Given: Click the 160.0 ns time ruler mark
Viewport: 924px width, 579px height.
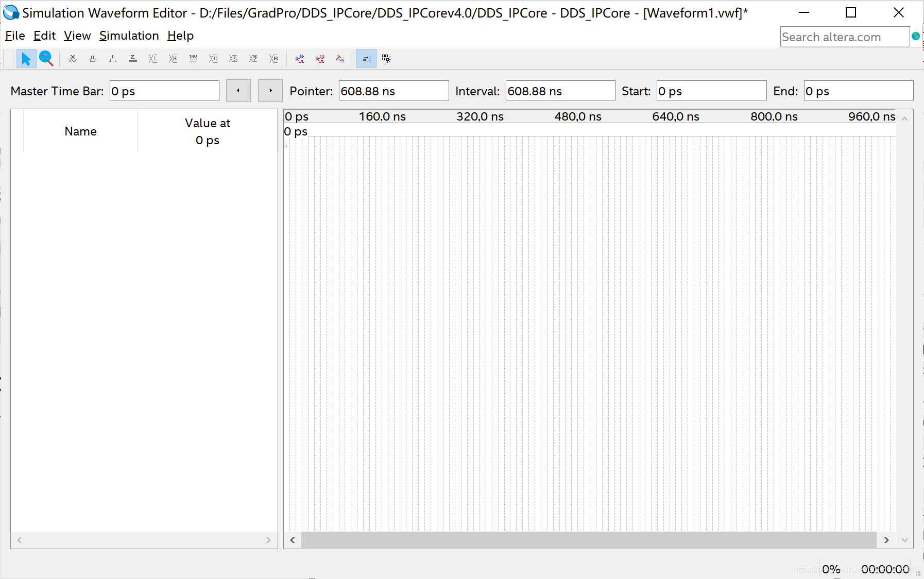Looking at the screenshot, I should [x=382, y=116].
